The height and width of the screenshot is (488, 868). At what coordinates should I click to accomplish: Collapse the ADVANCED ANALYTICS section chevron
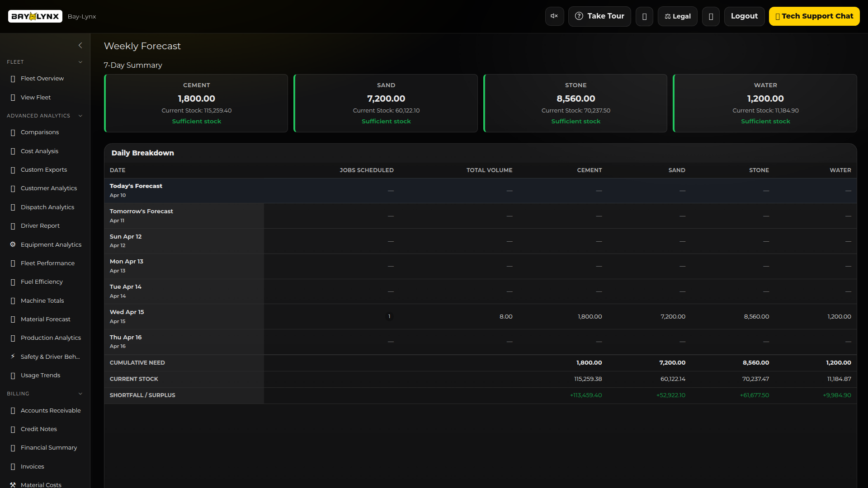(x=80, y=116)
